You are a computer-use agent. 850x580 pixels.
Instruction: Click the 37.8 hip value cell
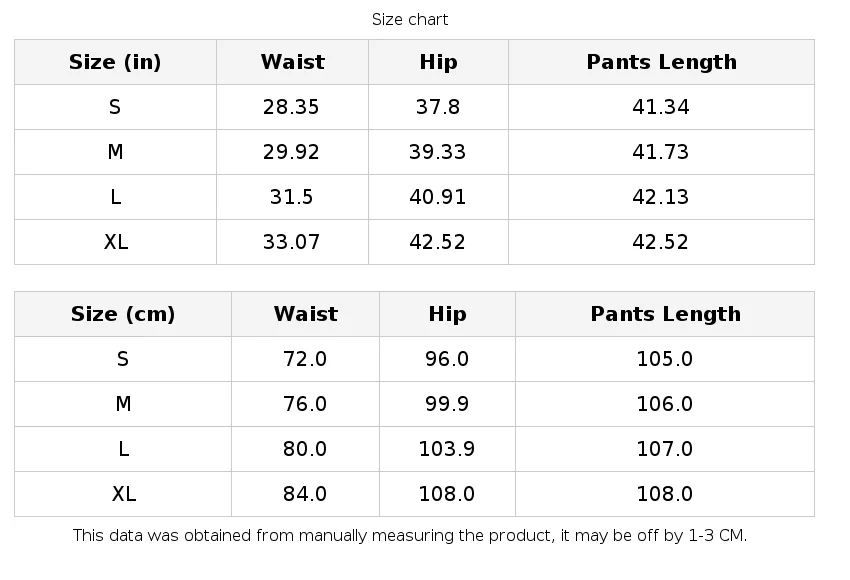coord(438,107)
